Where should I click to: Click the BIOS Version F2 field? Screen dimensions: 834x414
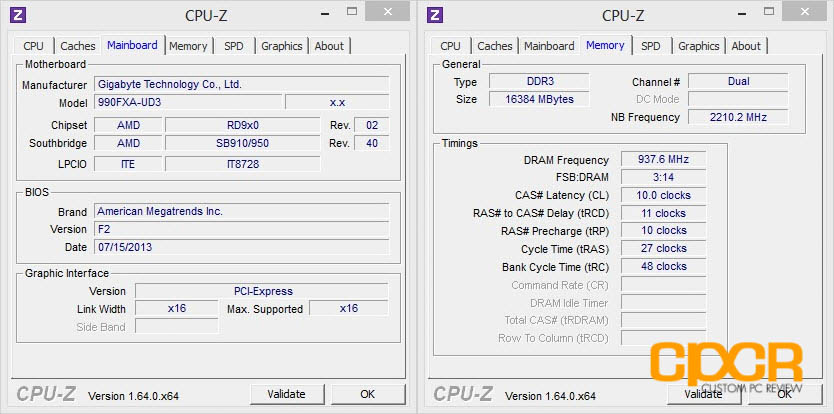pos(241,229)
